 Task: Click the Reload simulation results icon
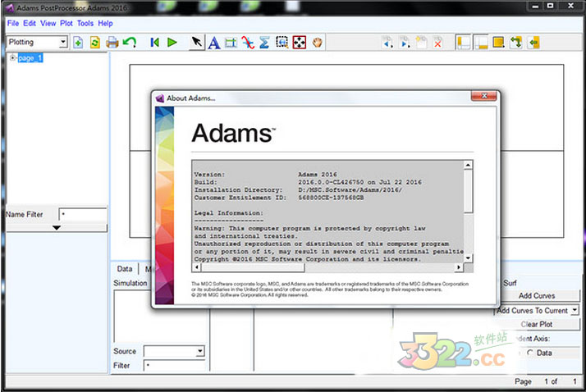tap(95, 43)
